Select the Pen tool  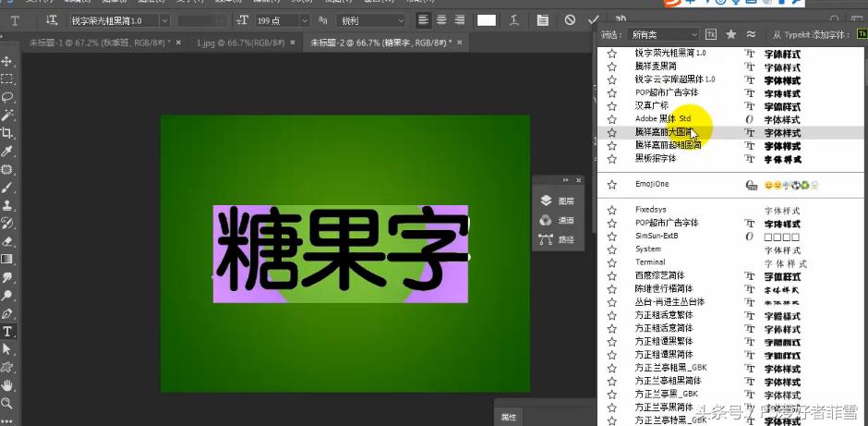coord(7,313)
